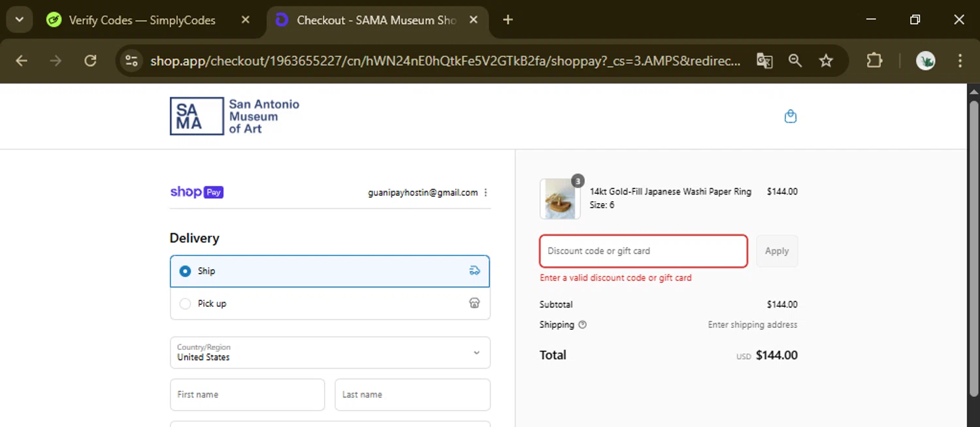Open the shopping bag cart icon
980x427 pixels.
coord(791,116)
